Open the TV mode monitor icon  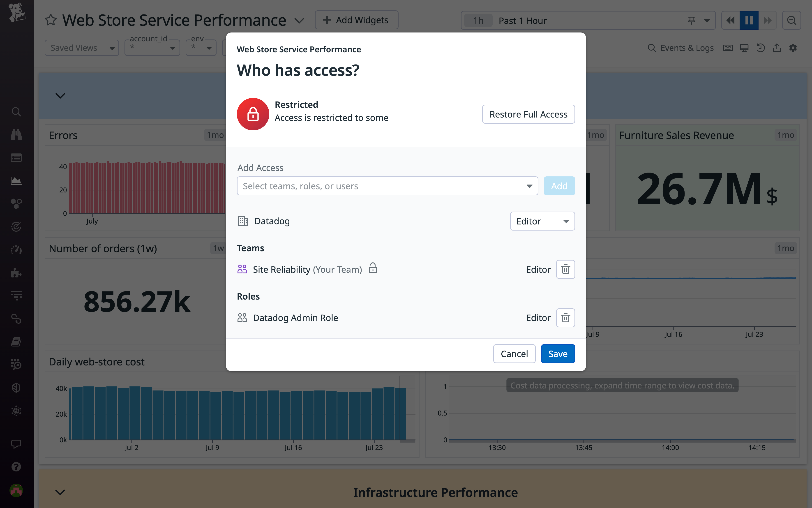(744, 48)
